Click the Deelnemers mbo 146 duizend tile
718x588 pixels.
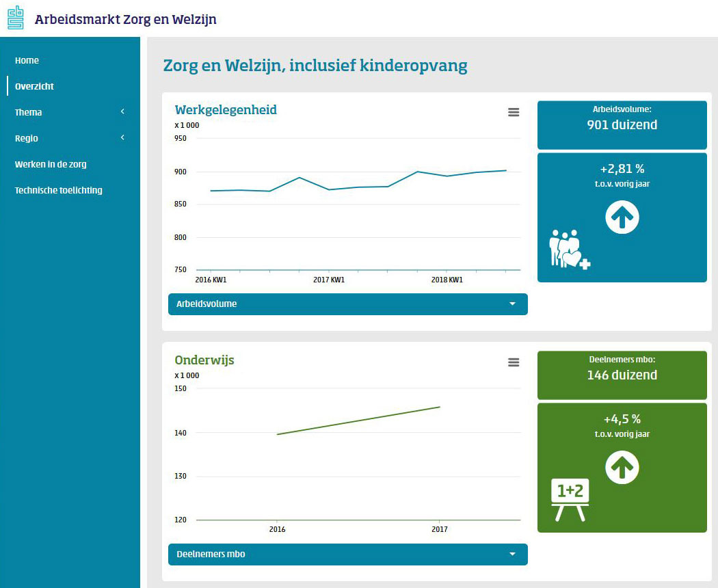(622, 375)
